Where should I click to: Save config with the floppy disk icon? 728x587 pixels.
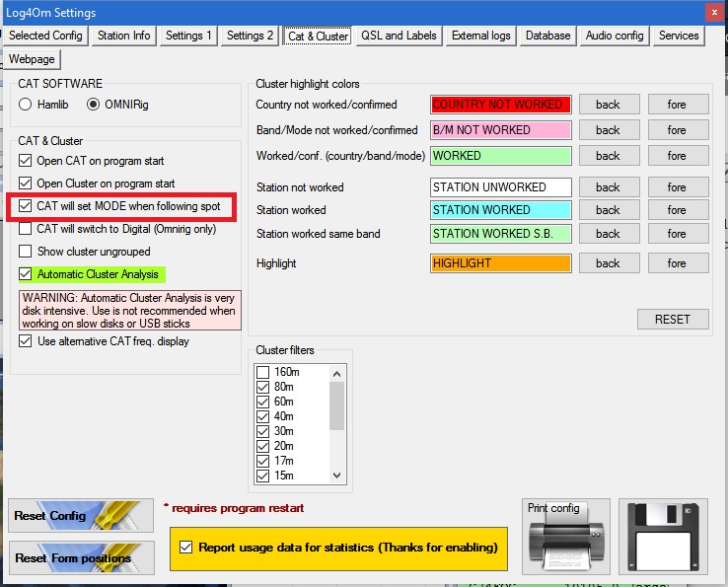click(663, 537)
